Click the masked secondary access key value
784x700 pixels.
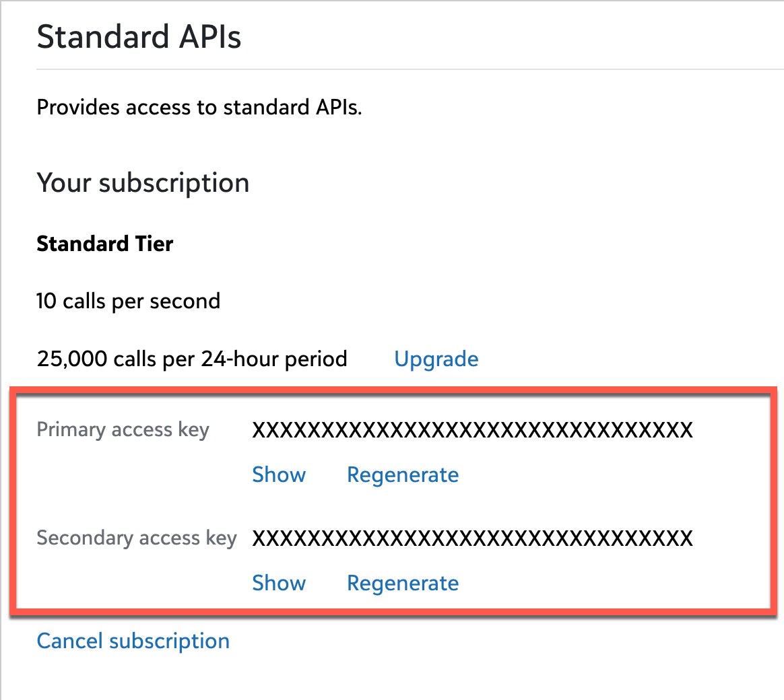(472, 538)
